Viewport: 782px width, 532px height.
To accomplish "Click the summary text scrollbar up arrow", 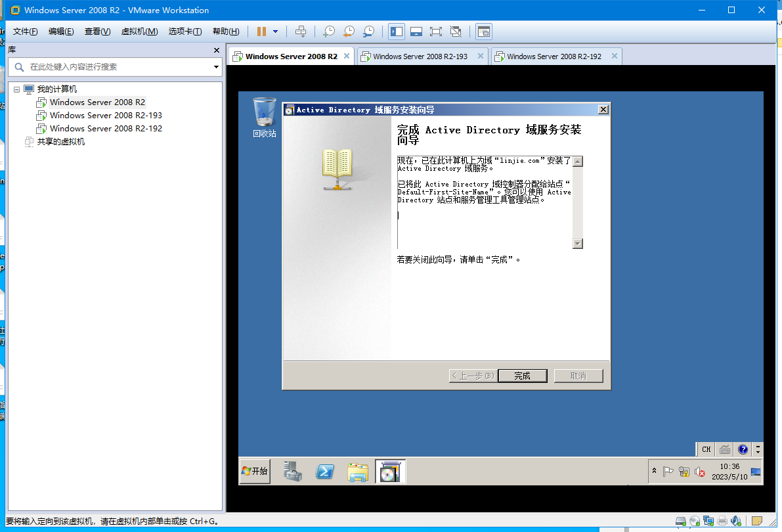I will click(x=578, y=161).
